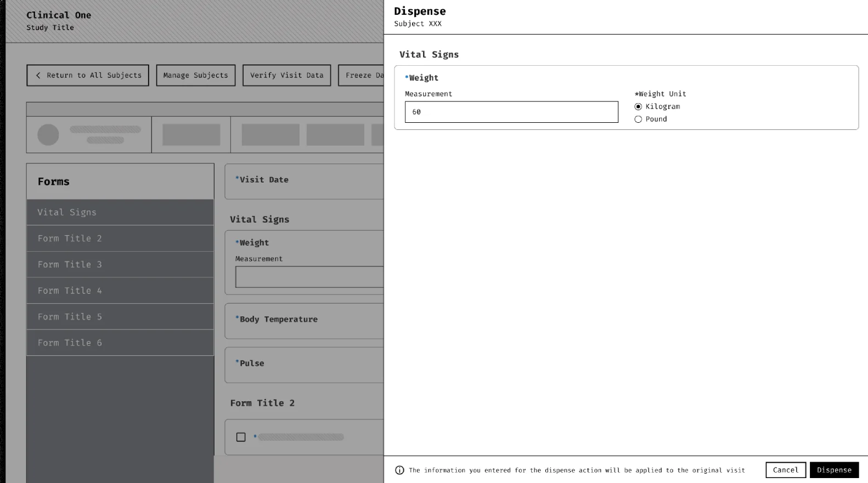Screen dimensions: 868x483
Task: Click the info icon beside the dispense notice
Action: click(x=399, y=470)
